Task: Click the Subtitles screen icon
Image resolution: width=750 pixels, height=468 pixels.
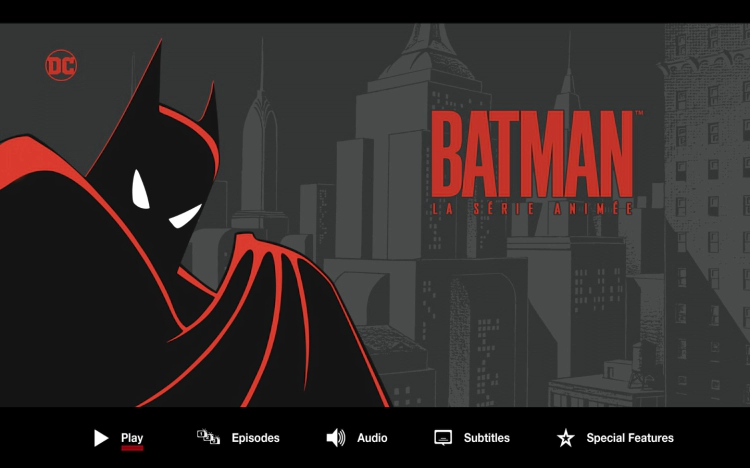Action: 443,437
